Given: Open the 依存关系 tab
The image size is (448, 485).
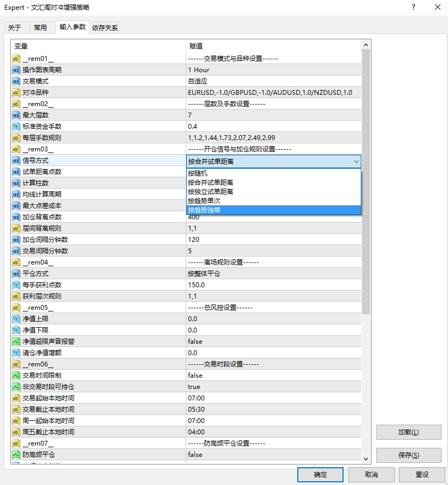Looking at the screenshot, I should tap(104, 27).
